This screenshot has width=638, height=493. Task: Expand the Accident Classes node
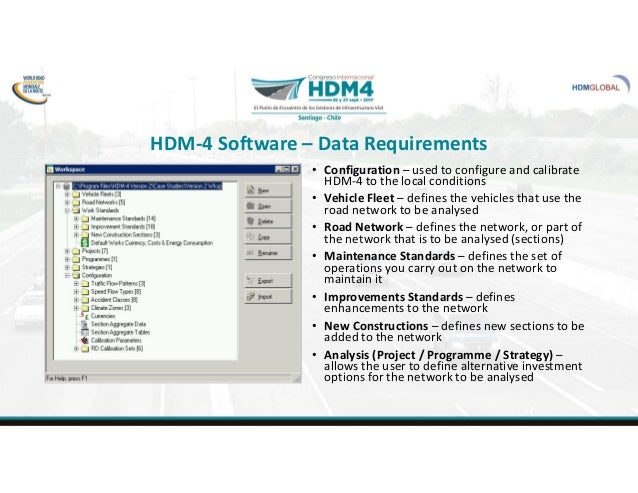pos(76,300)
